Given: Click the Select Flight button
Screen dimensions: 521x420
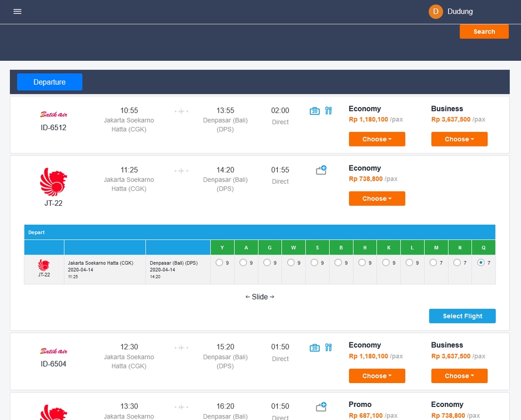Looking at the screenshot, I should 462,316.
